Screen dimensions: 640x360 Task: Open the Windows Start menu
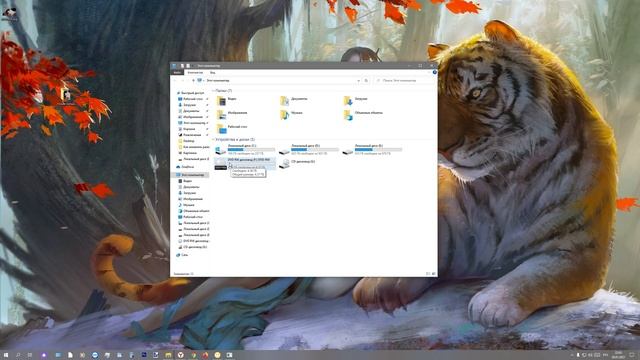tap(6, 355)
